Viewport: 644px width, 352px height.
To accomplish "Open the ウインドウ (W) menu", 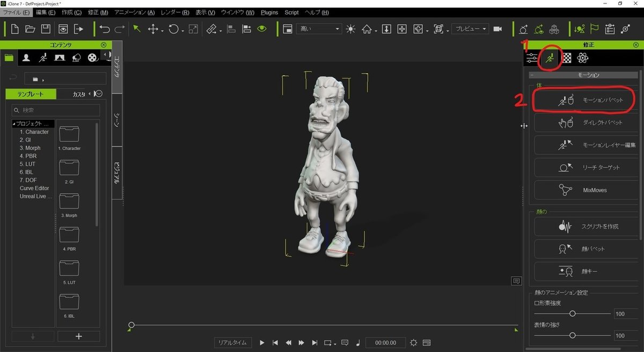I will pos(238,12).
